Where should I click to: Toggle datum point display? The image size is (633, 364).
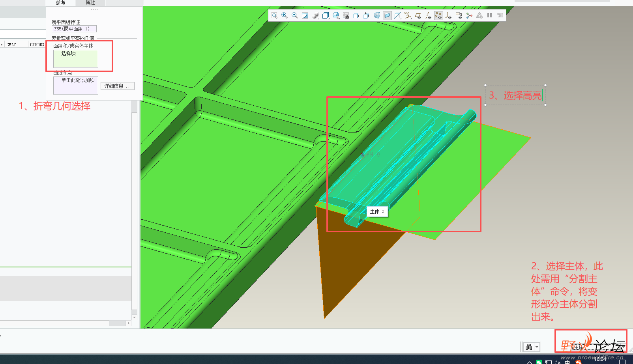coord(438,15)
